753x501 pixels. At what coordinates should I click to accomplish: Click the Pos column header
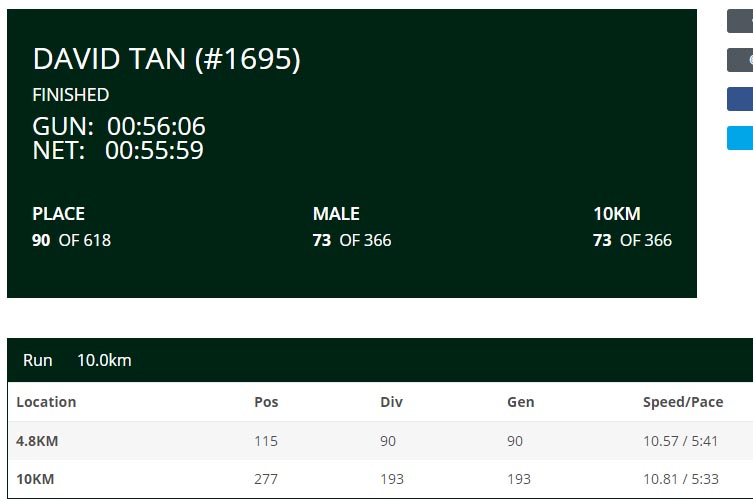pyautogui.click(x=266, y=402)
